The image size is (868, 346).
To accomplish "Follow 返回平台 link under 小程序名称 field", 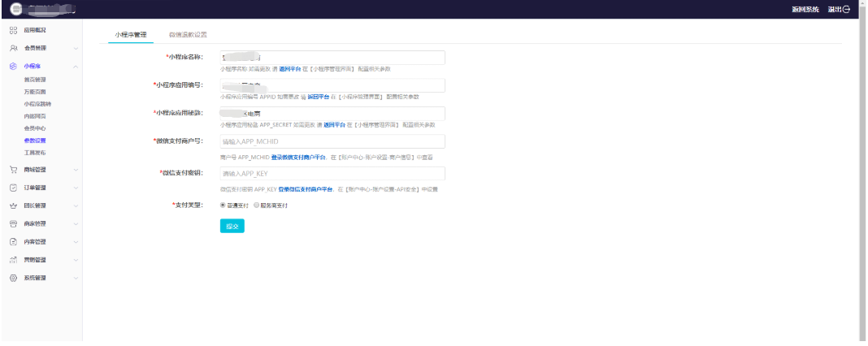I will pos(290,69).
